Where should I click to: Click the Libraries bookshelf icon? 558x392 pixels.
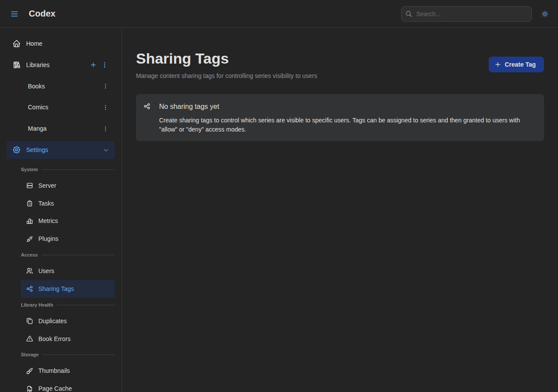(x=16, y=65)
